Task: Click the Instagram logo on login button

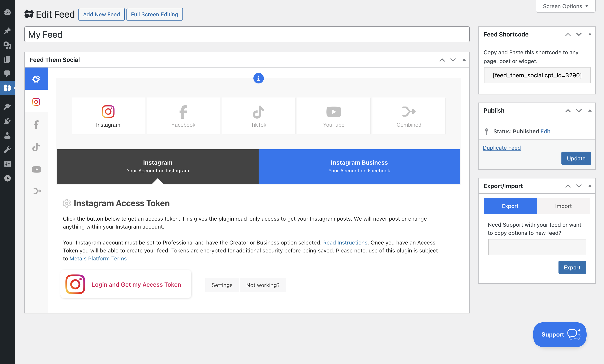Action: click(x=75, y=284)
